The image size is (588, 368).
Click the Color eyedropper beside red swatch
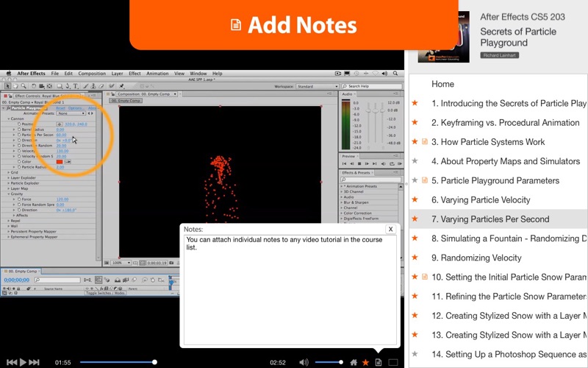coord(68,162)
